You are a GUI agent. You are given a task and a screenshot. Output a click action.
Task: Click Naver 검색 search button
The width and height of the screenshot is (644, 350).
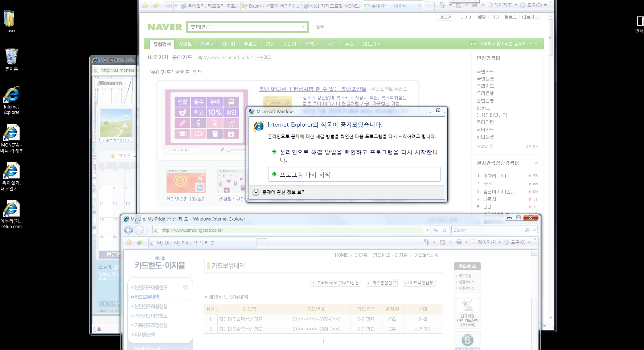(320, 27)
